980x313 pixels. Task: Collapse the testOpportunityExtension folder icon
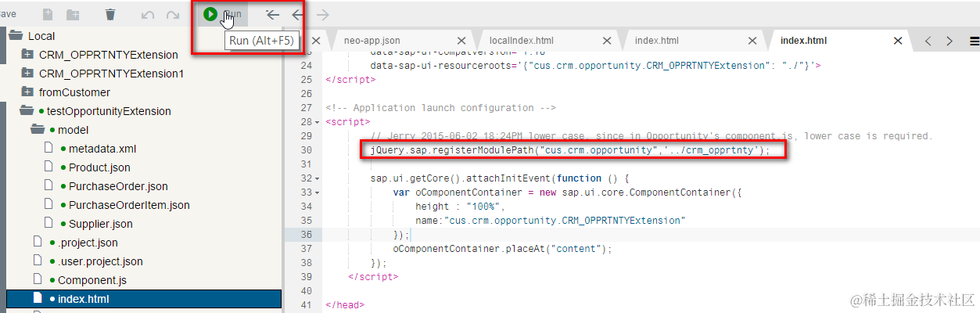tap(26, 111)
